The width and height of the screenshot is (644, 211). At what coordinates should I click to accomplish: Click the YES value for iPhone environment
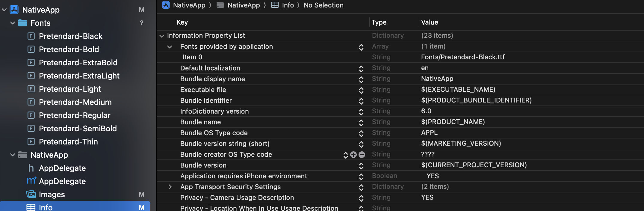pos(433,176)
